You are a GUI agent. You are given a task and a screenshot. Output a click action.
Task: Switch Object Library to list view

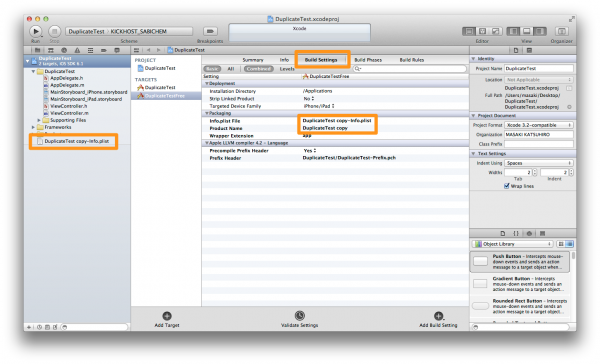[569, 244]
